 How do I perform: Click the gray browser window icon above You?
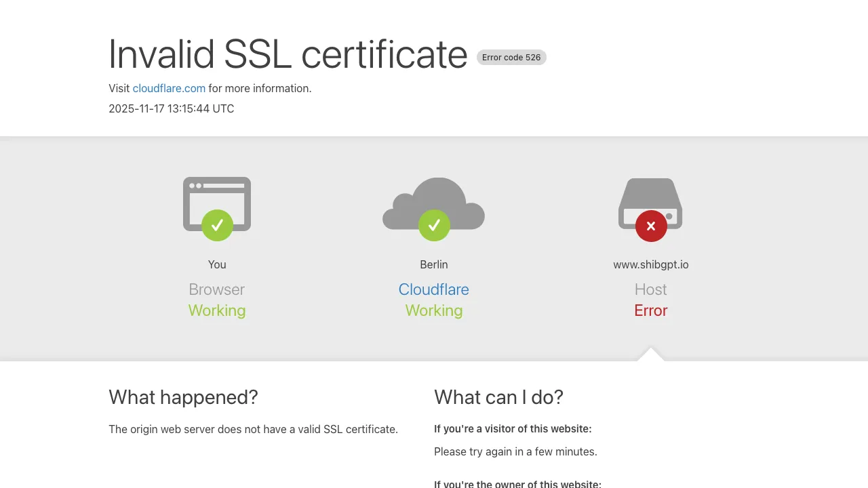[217, 203]
